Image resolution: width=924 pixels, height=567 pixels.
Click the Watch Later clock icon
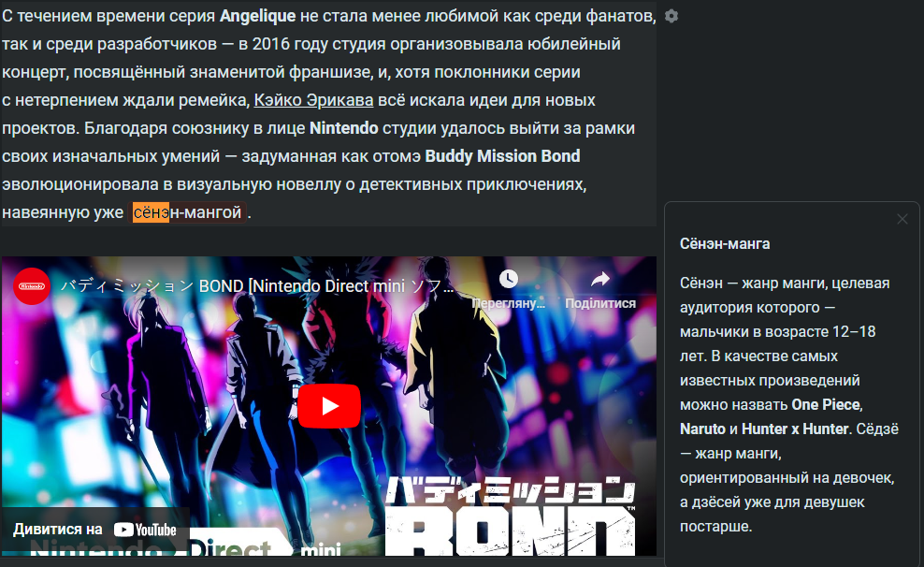point(509,279)
